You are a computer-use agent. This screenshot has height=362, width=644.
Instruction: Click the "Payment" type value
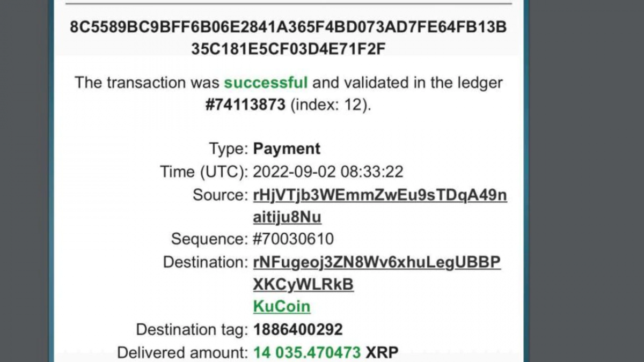pos(287,149)
